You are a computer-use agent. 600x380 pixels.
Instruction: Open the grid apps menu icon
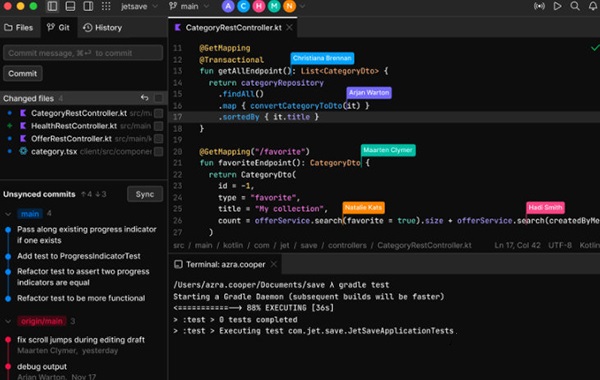click(106, 6)
